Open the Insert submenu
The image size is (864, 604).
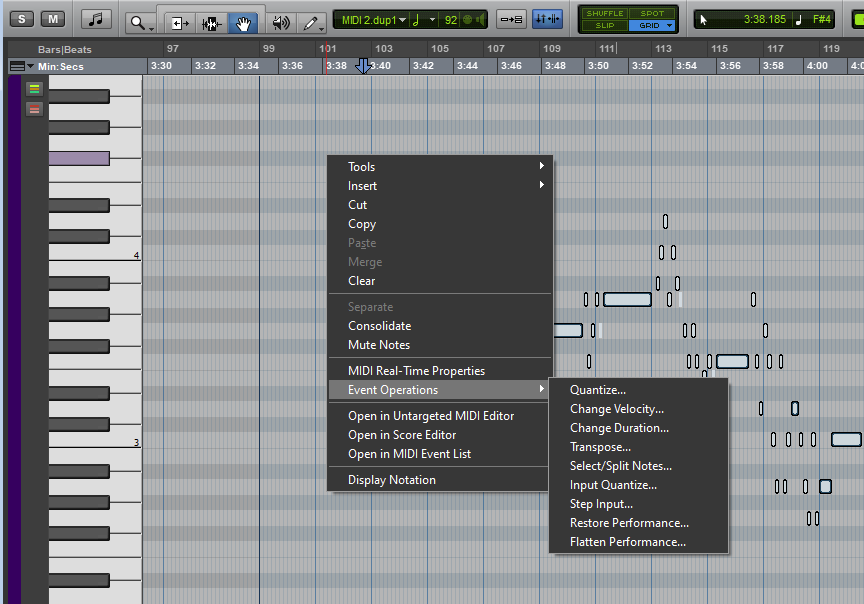point(440,186)
